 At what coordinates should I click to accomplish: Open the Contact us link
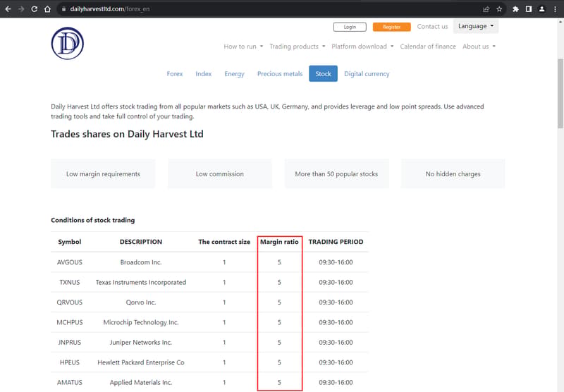432,27
